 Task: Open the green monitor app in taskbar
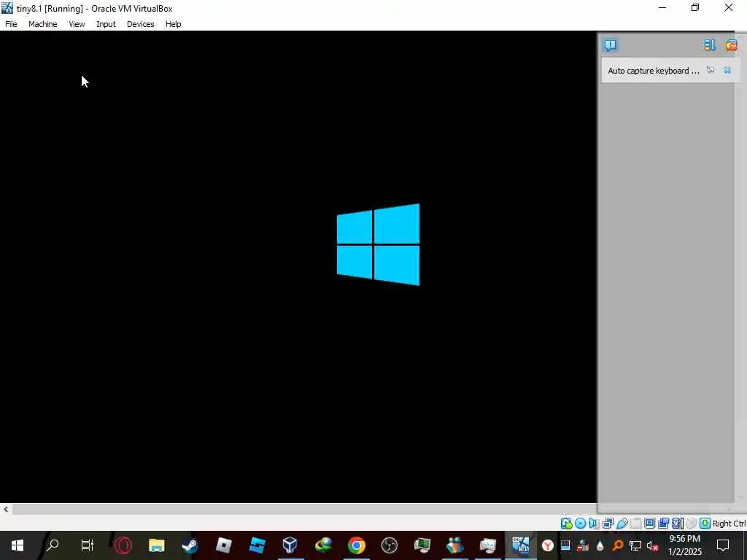[422, 545]
